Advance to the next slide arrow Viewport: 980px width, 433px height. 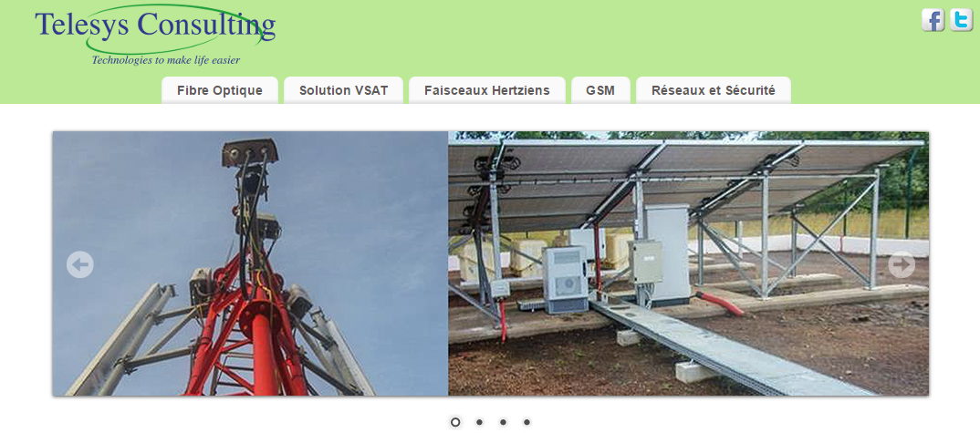click(902, 265)
